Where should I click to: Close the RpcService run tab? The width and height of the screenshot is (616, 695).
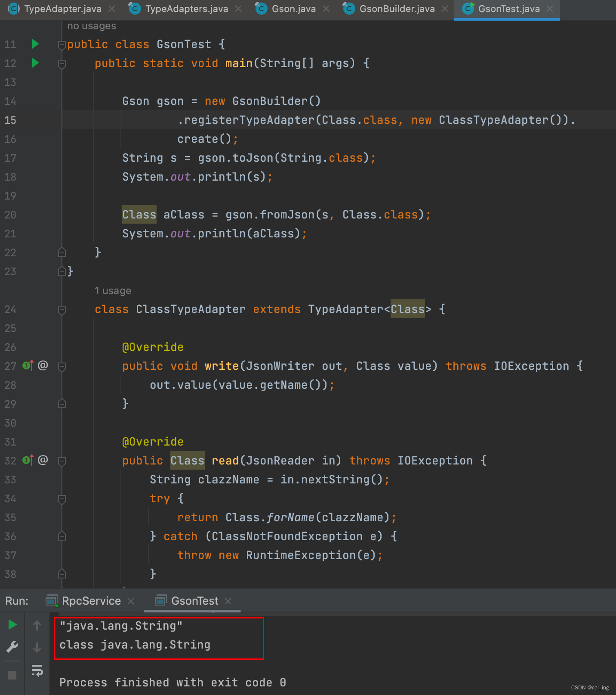(x=131, y=601)
